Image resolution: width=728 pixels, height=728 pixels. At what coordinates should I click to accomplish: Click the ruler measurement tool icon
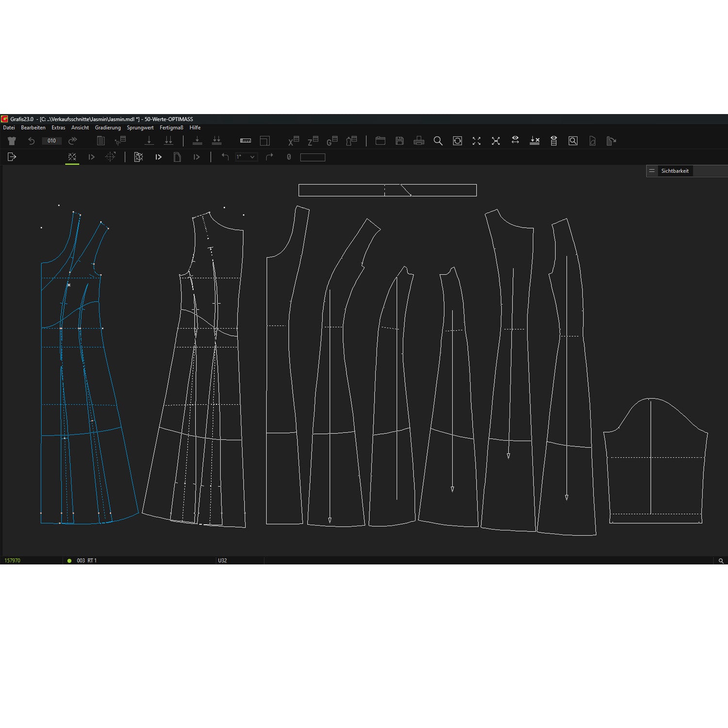(x=246, y=141)
